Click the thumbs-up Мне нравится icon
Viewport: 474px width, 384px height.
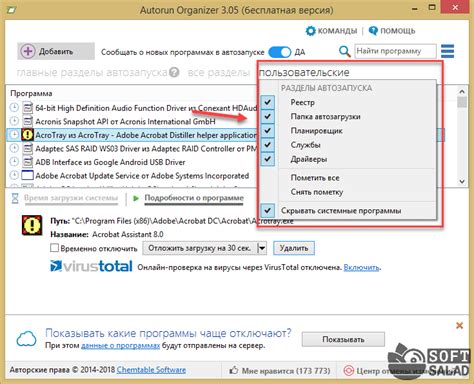pos(234,370)
